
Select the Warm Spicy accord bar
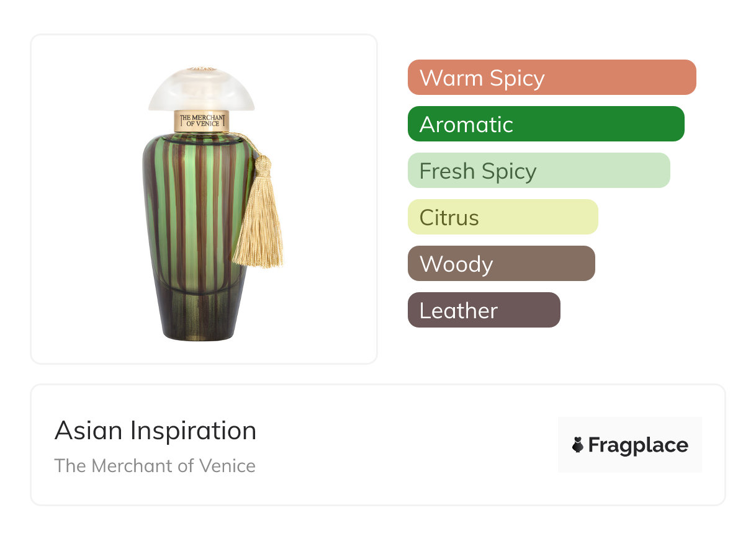551,78
